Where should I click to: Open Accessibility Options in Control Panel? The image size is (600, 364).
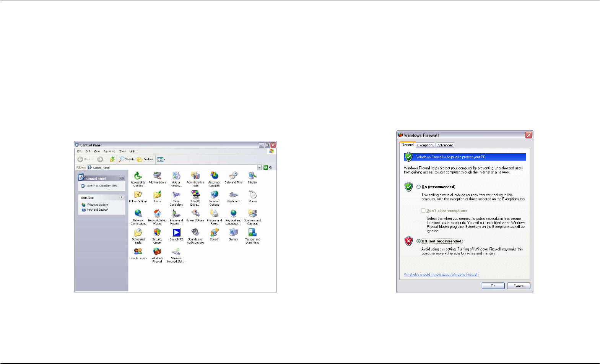point(138,175)
